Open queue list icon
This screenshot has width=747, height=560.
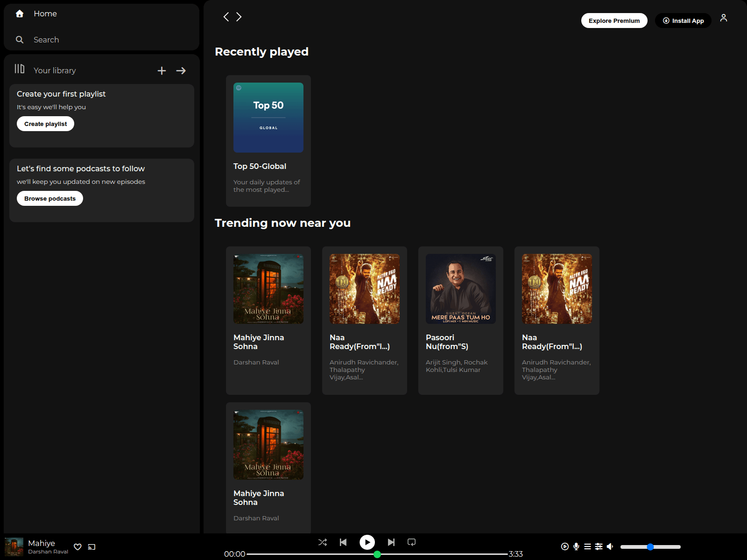[588, 546]
